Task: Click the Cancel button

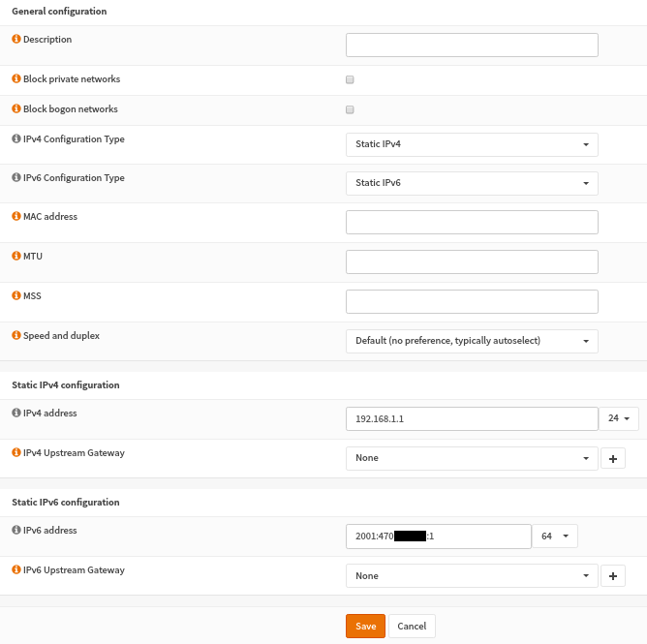Action: click(x=412, y=627)
